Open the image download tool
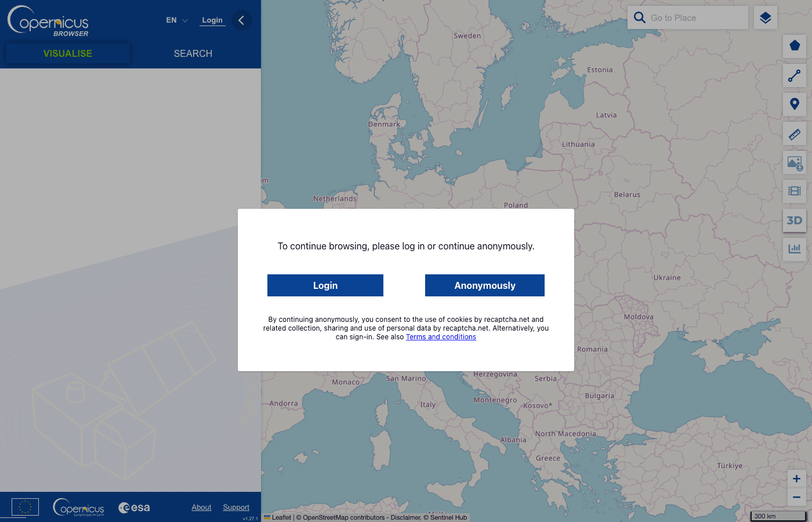This screenshot has height=522, width=812. pos(795,162)
